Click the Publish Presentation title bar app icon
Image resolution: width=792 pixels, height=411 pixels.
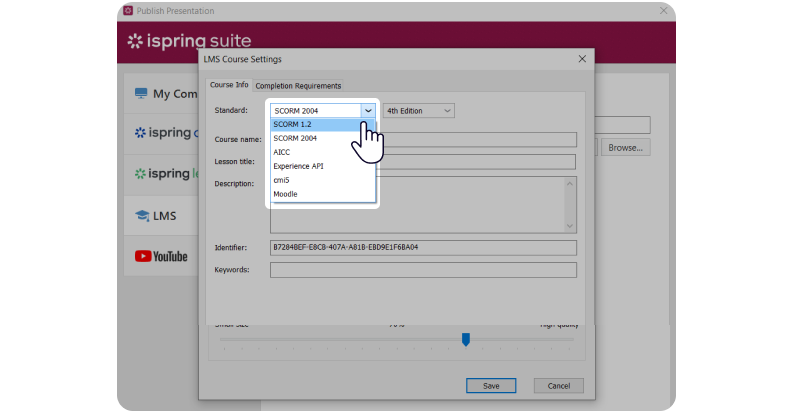pyautogui.click(x=128, y=11)
